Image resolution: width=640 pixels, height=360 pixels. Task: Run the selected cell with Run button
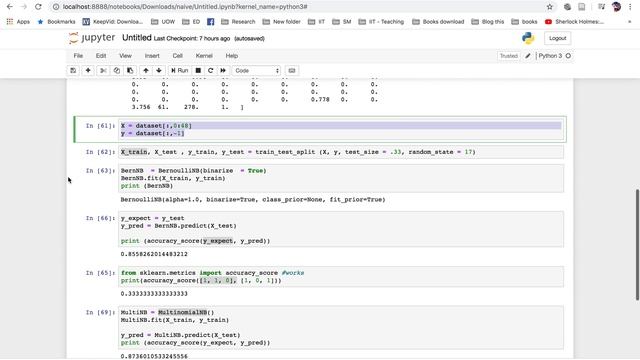[180, 71]
